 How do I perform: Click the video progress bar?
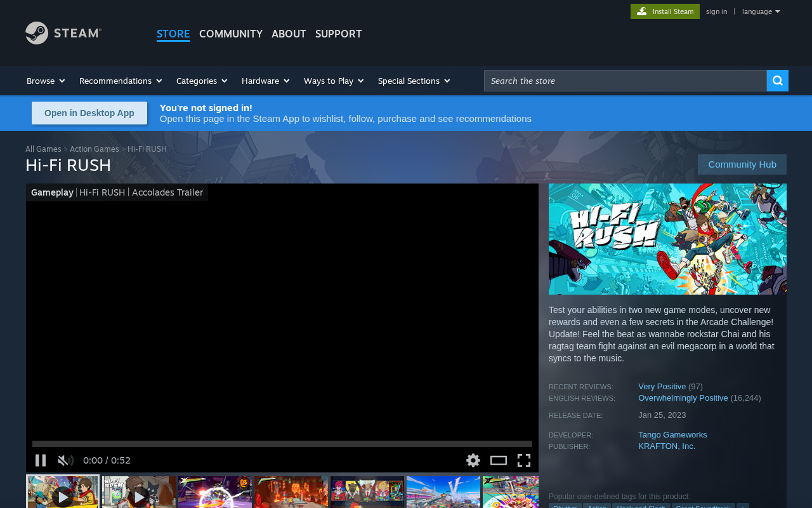point(282,444)
